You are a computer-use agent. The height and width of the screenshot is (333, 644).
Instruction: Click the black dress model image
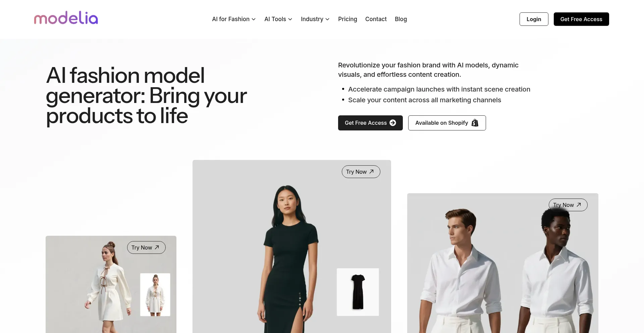coord(288,258)
